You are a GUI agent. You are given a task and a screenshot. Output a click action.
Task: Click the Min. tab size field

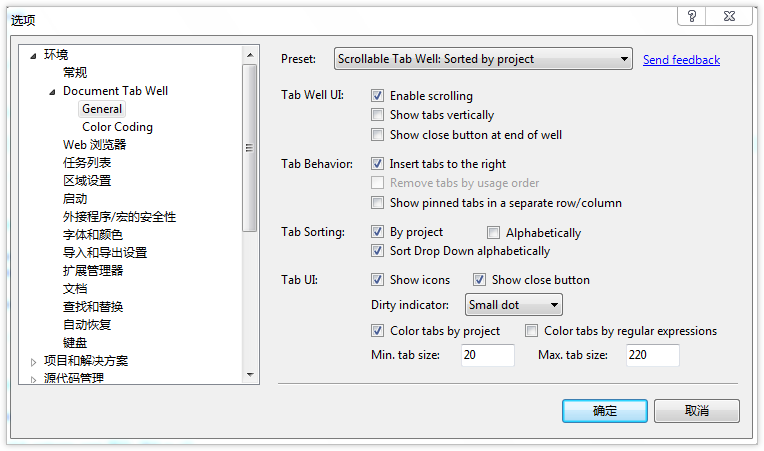tap(488, 355)
